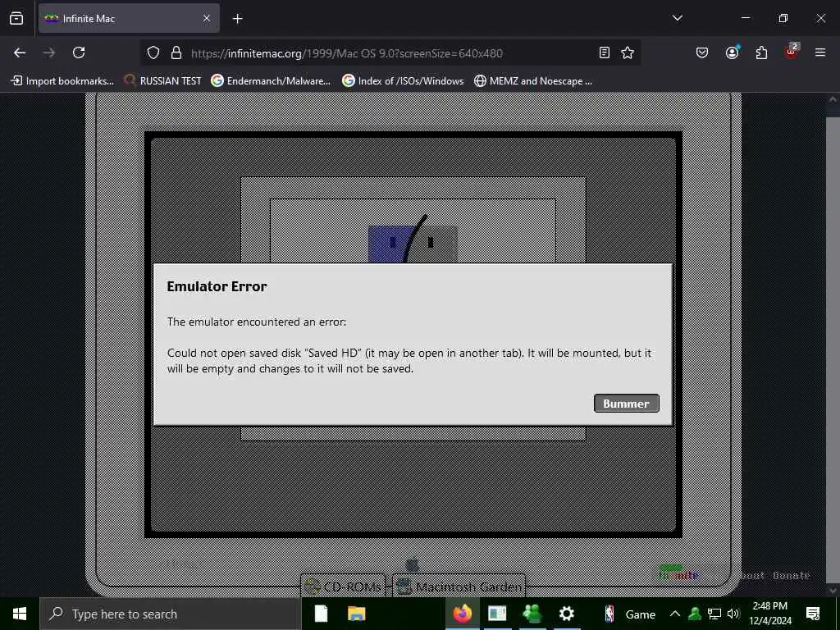
Task: Open Import bookmarks bookmark item
Action: (62, 81)
